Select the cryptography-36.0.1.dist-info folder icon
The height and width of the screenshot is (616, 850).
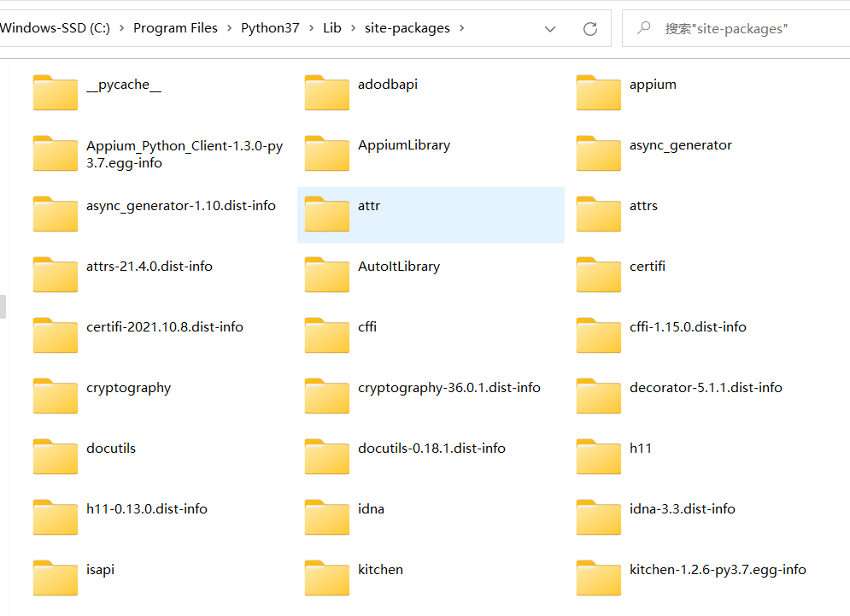327,396
